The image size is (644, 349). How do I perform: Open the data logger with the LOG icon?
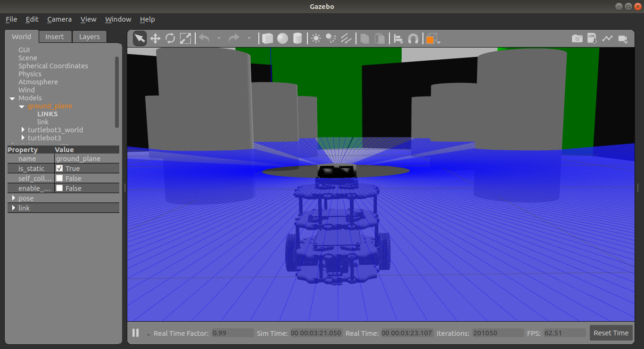coord(592,38)
